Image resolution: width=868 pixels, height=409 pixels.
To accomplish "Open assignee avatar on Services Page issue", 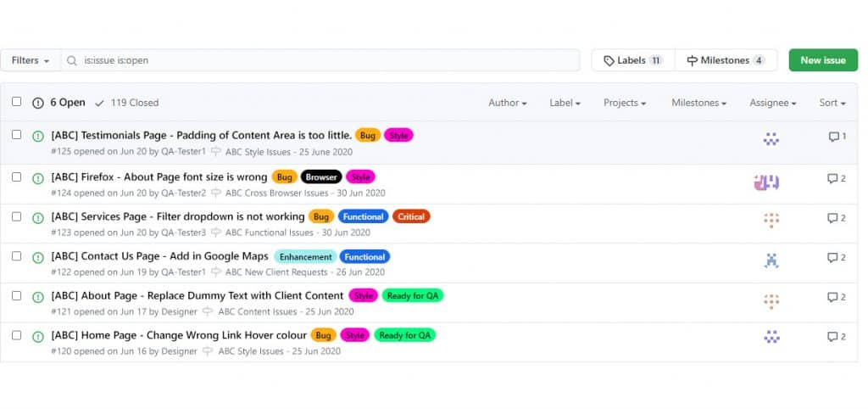I will pos(771,220).
